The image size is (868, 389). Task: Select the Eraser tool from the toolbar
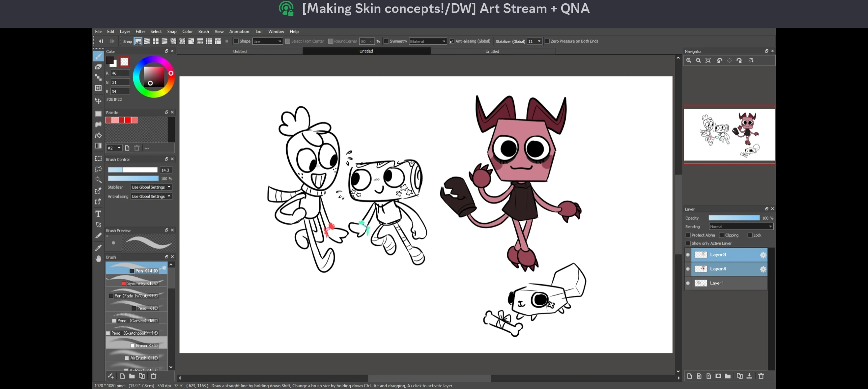pyautogui.click(x=98, y=67)
